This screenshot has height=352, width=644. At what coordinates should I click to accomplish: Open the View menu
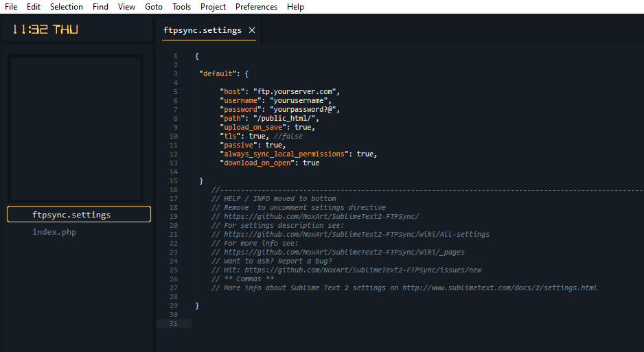pyautogui.click(x=126, y=7)
